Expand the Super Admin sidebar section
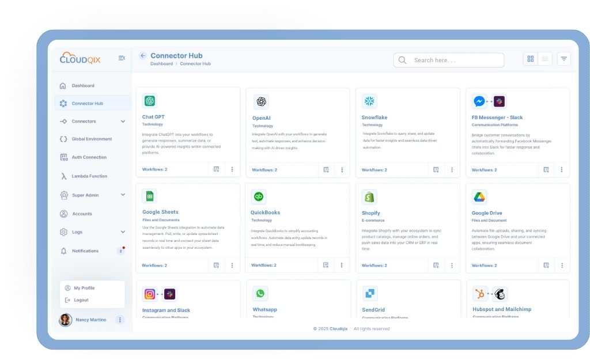590x364 pixels. [x=123, y=195]
